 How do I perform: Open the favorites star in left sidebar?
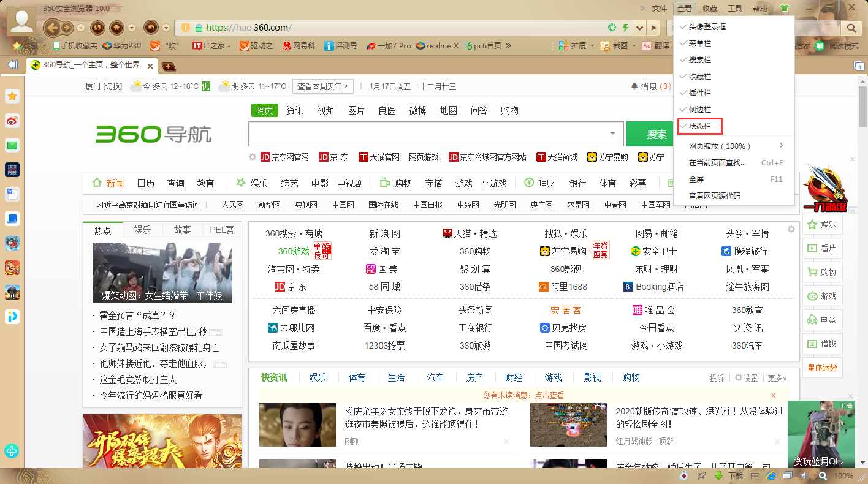[12, 96]
